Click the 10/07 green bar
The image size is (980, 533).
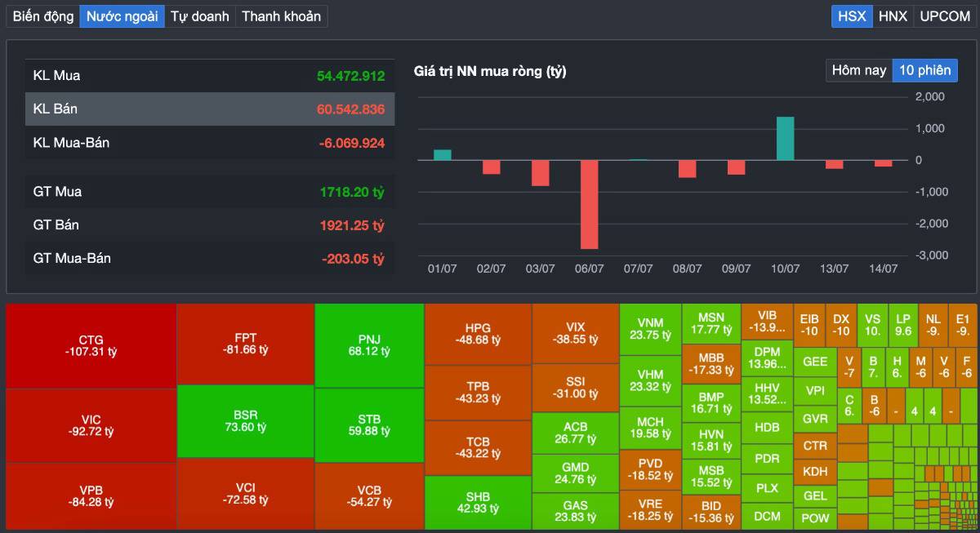point(785,138)
